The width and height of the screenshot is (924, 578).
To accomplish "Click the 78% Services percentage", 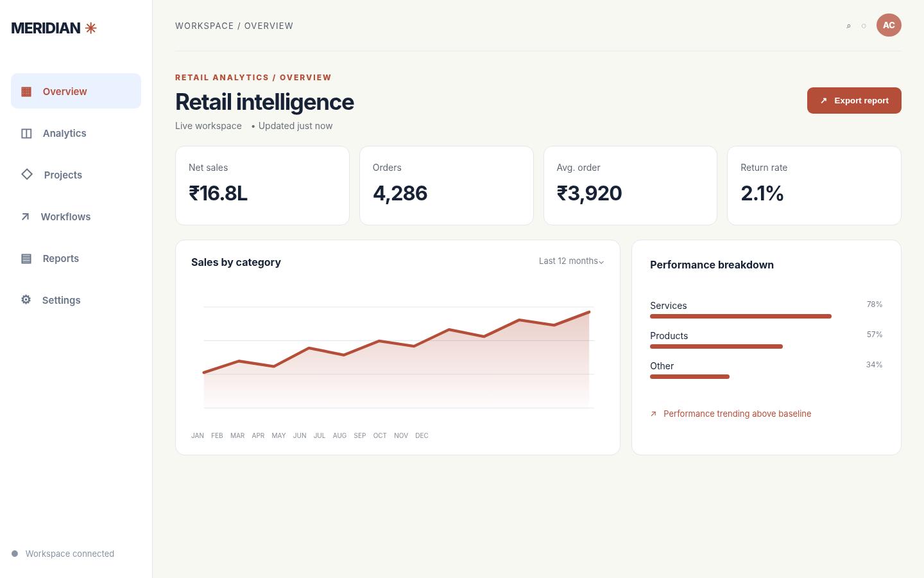I will click(875, 304).
